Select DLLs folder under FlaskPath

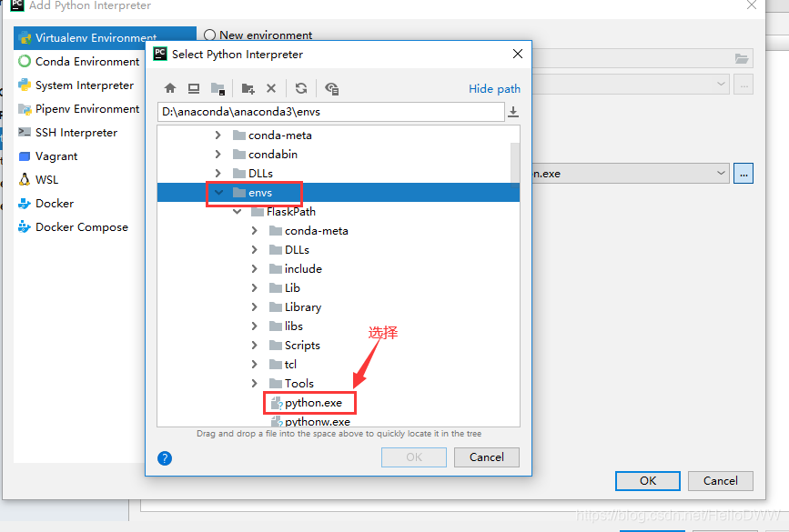tap(289, 250)
